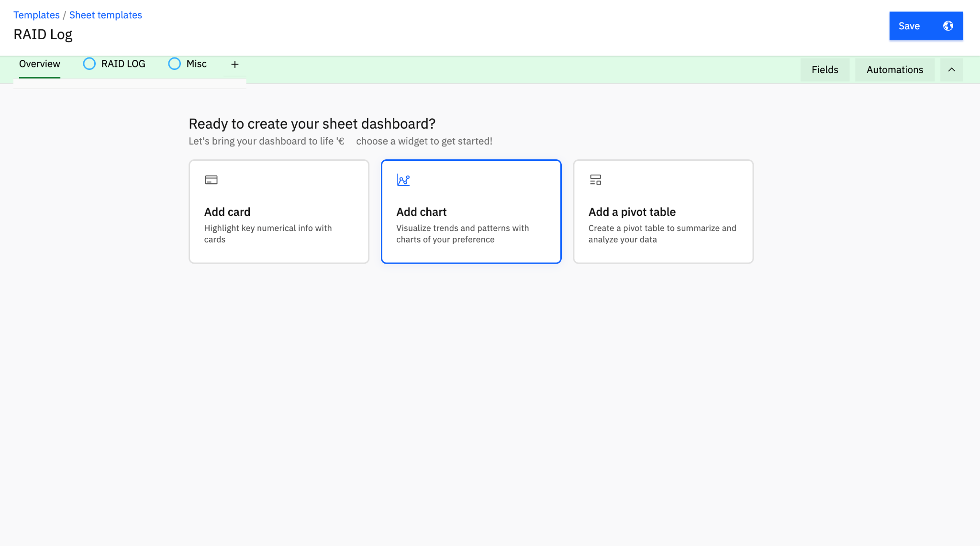
Task: Choose the Add chart widget tile
Action: pyautogui.click(x=471, y=212)
